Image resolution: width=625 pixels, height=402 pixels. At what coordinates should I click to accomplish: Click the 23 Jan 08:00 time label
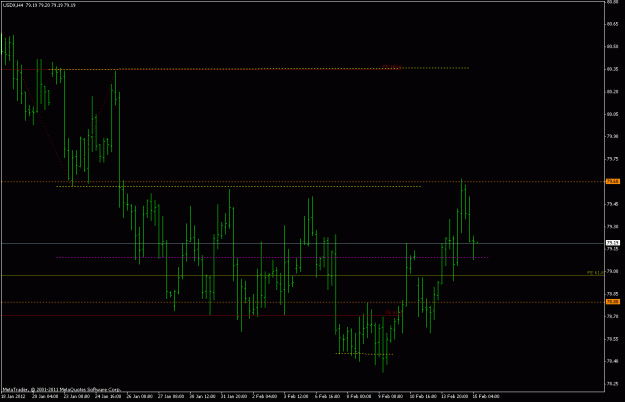(x=77, y=396)
